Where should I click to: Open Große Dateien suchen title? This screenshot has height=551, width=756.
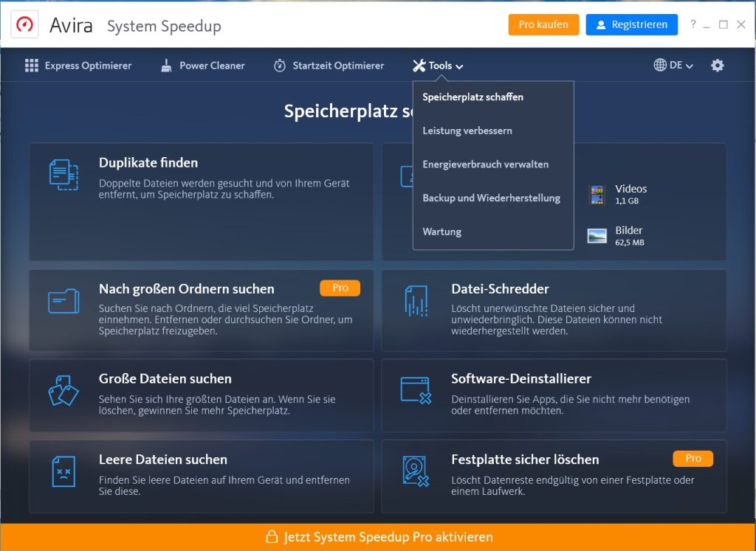click(x=165, y=378)
